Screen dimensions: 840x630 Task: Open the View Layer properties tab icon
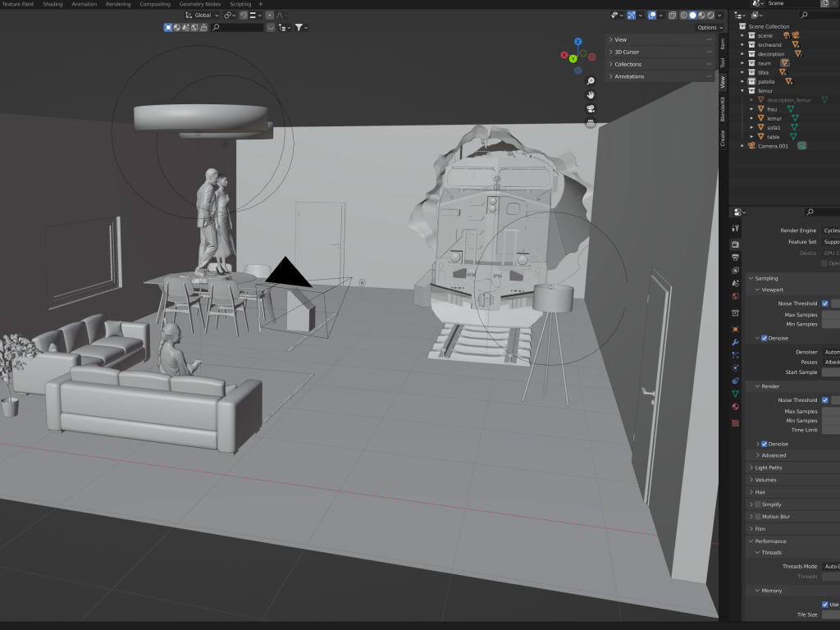pyautogui.click(x=736, y=271)
